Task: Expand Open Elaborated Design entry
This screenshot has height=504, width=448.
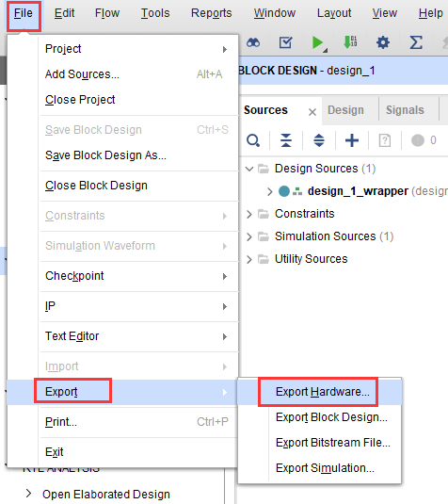Action: 28,493
